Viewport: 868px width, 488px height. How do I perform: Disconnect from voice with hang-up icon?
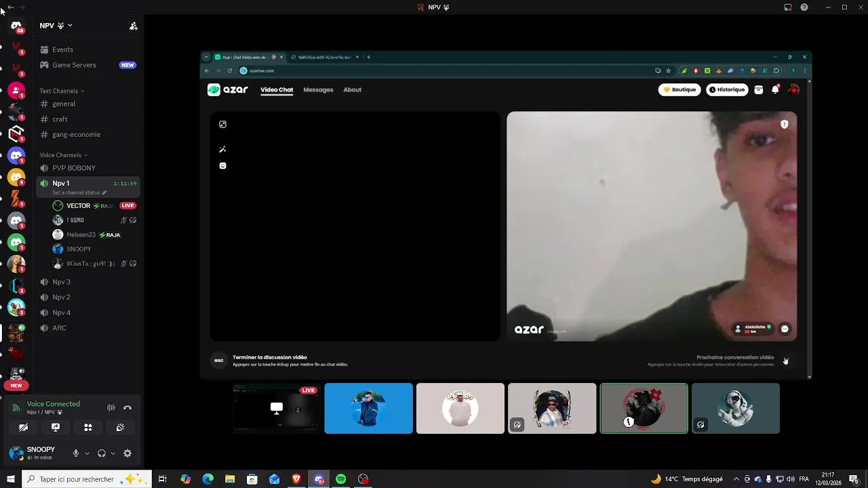127,407
